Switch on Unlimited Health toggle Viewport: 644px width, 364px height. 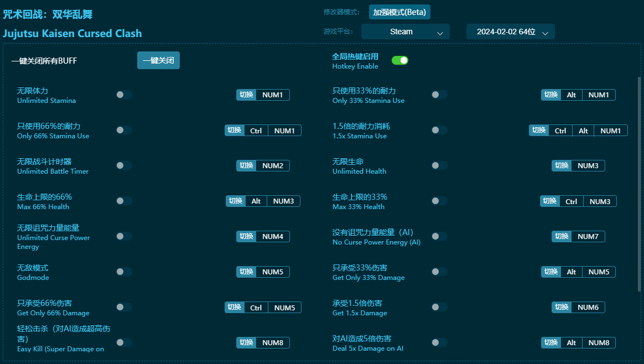point(439,165)
